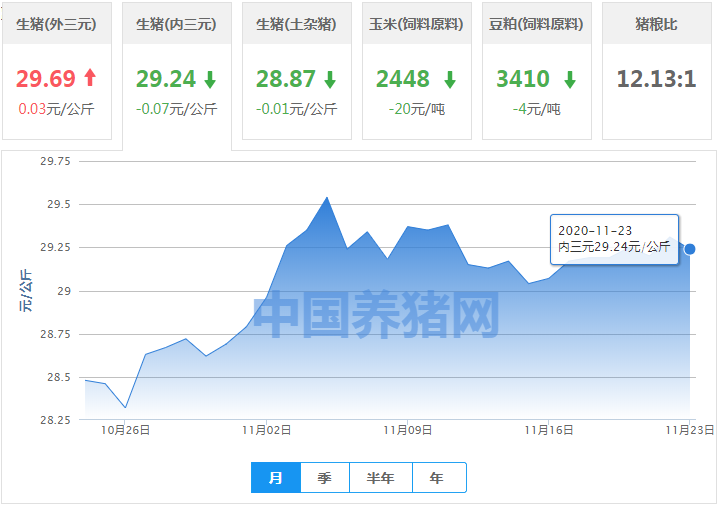Screen dimensions: 721x508
Task: Click the -4元/吨 change text
Action: (537, 109)
